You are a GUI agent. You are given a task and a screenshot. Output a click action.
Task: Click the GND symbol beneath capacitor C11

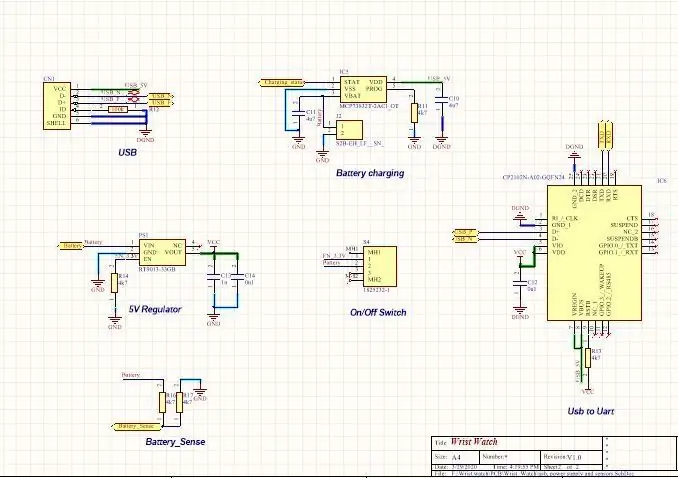(298, 141)
